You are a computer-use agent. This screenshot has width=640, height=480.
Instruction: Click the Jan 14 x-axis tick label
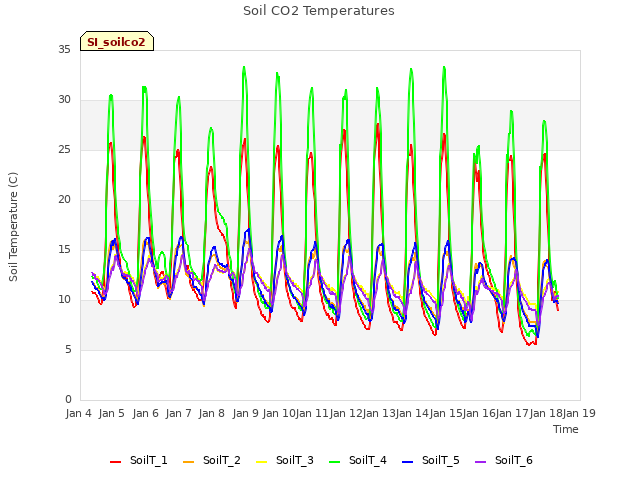tap(412, 413)
